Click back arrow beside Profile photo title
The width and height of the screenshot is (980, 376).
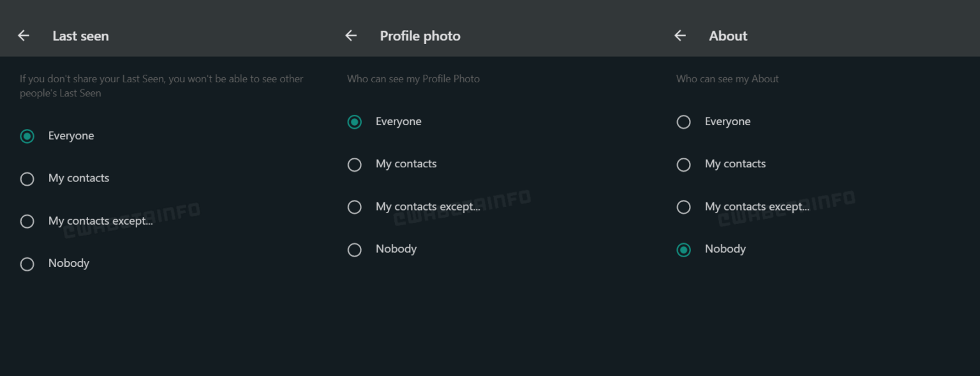[x=351, y=36]
